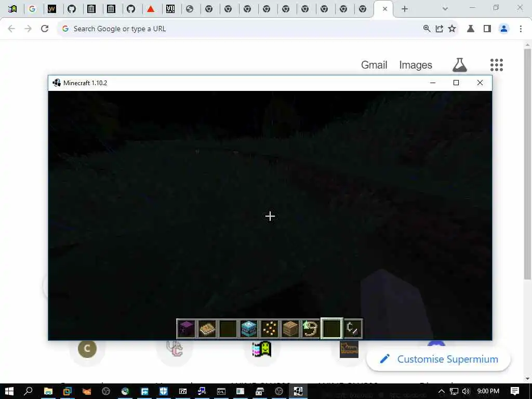Screen dimensions: 532x399
Task: Open the brown C shortcut tile
Action: [87, 348]
